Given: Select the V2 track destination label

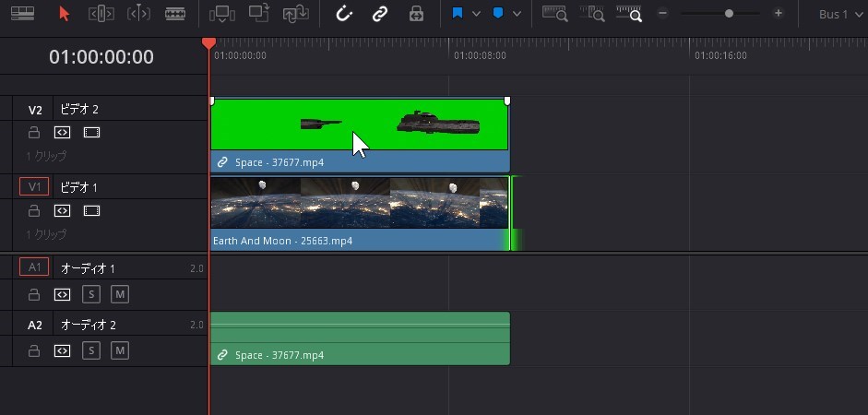Looking at the screenshot, I should [35, 110].
